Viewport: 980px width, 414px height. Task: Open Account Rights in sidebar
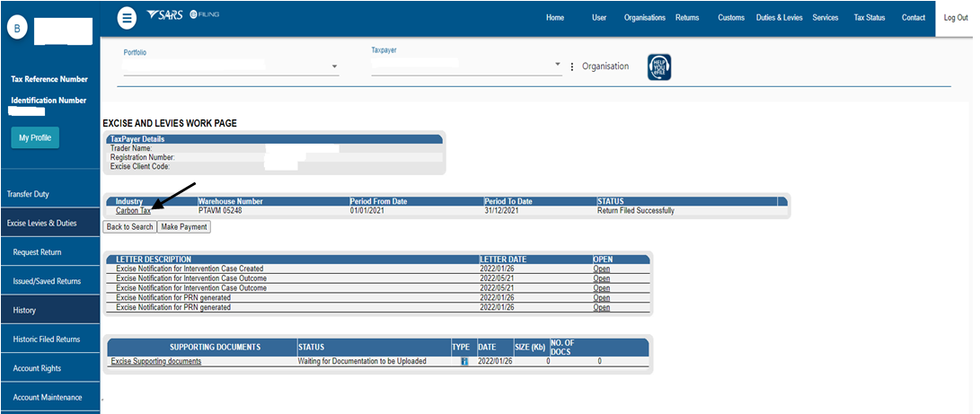(50, 368)
